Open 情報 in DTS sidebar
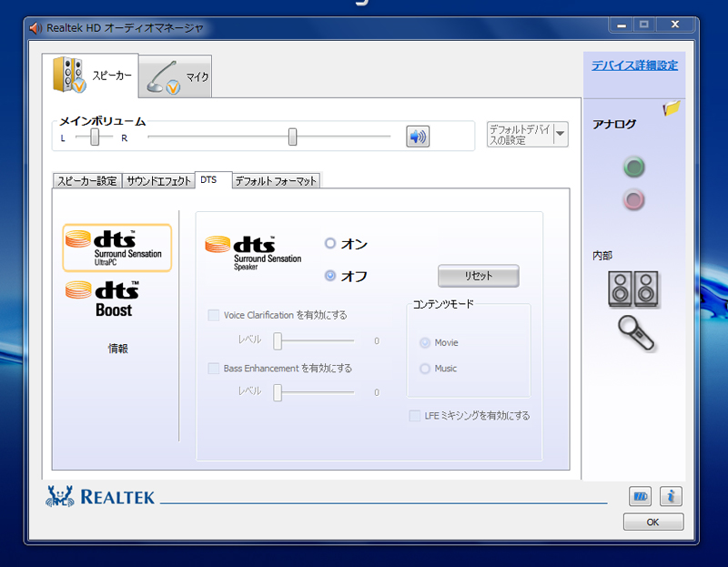The height and width of the screenshot is (567, 728). [118, 349]
